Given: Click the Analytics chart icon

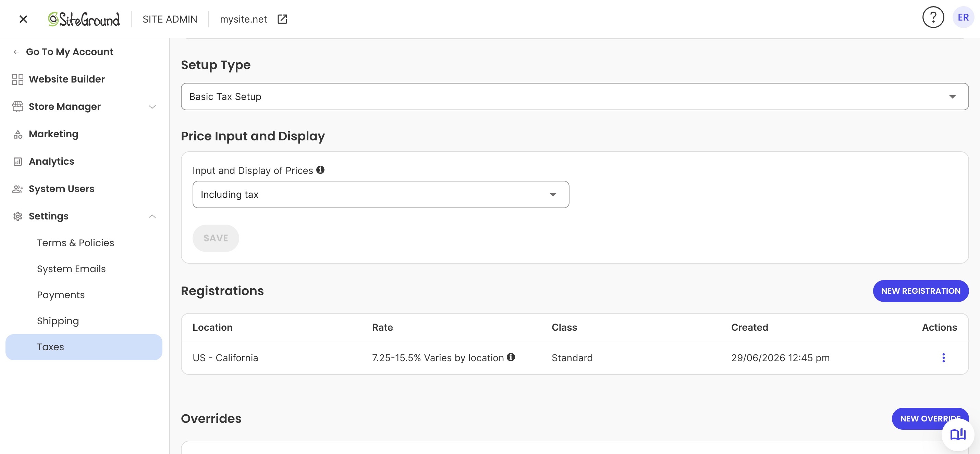Looking at the screenshot, I should [17, 162].
